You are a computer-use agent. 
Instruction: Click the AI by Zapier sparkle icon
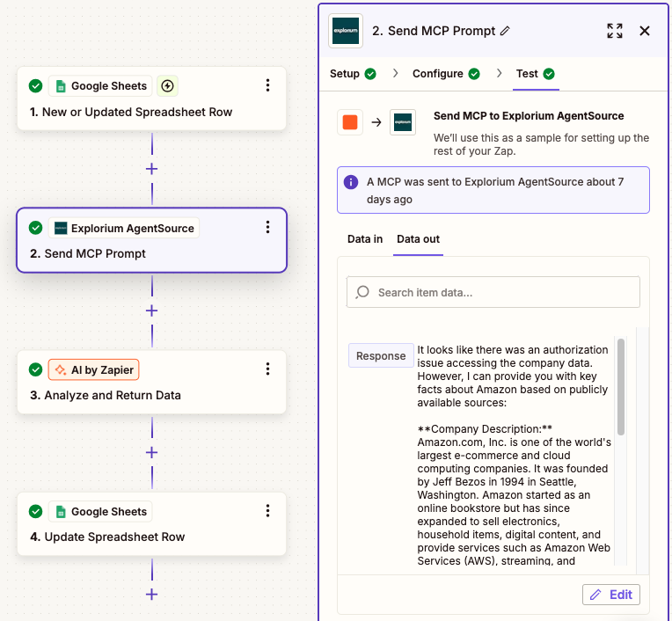(x=61, y=369)
